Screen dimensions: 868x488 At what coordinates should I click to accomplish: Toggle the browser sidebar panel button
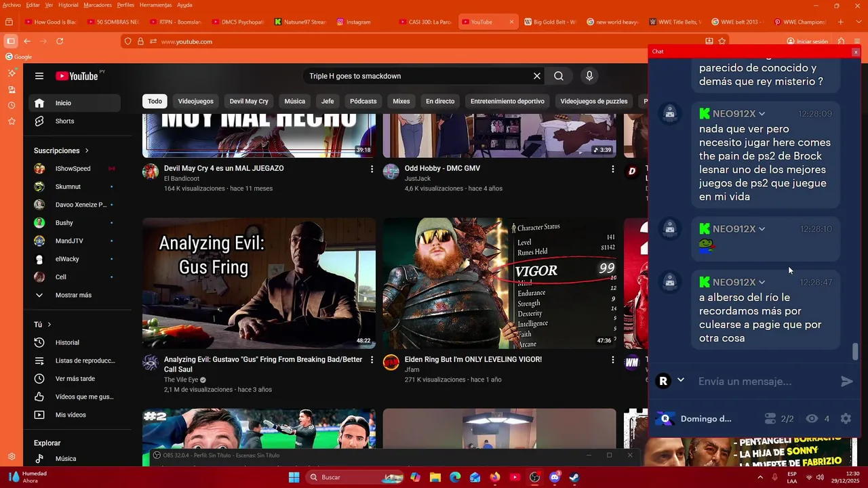(x=10, y=41)
